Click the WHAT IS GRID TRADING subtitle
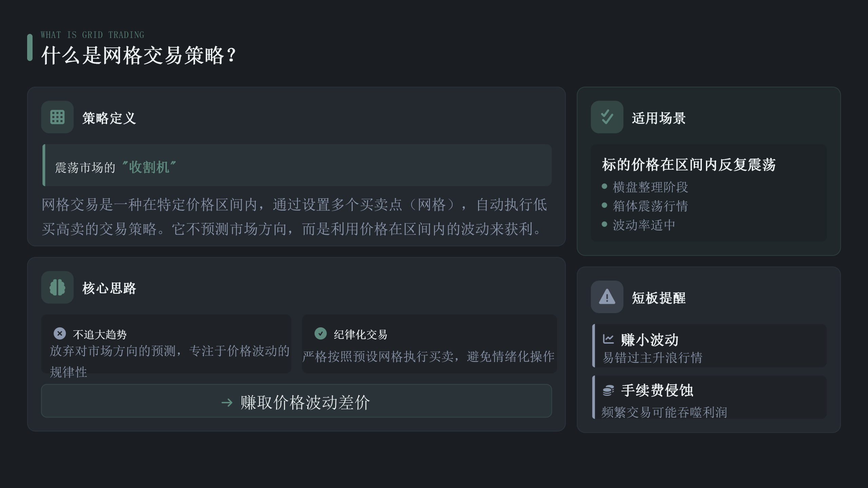Viewport: 868px width, 488px height. point(93,35)
